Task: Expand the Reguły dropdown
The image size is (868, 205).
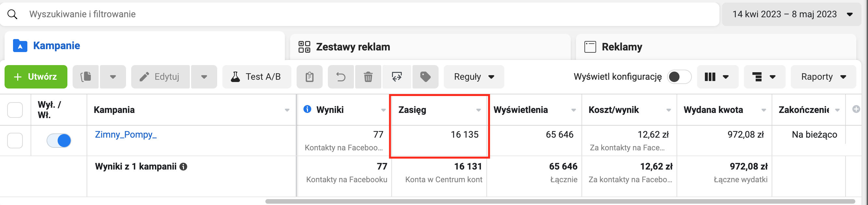Action: 473,77
